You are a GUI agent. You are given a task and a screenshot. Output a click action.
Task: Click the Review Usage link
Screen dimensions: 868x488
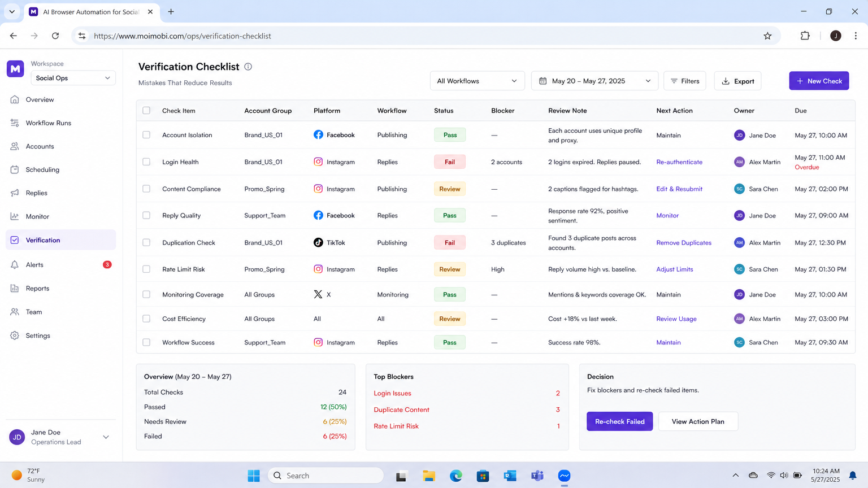(676, 319)
